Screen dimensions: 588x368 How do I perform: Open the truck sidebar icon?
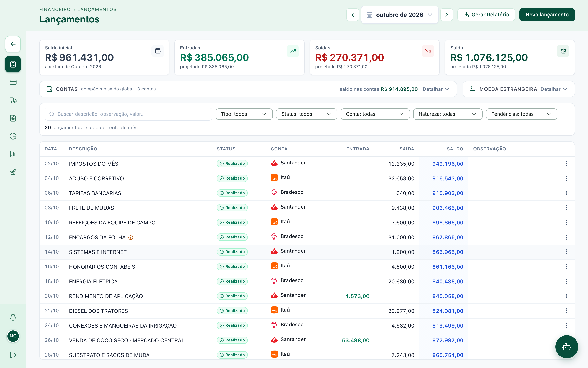point(13,100)
